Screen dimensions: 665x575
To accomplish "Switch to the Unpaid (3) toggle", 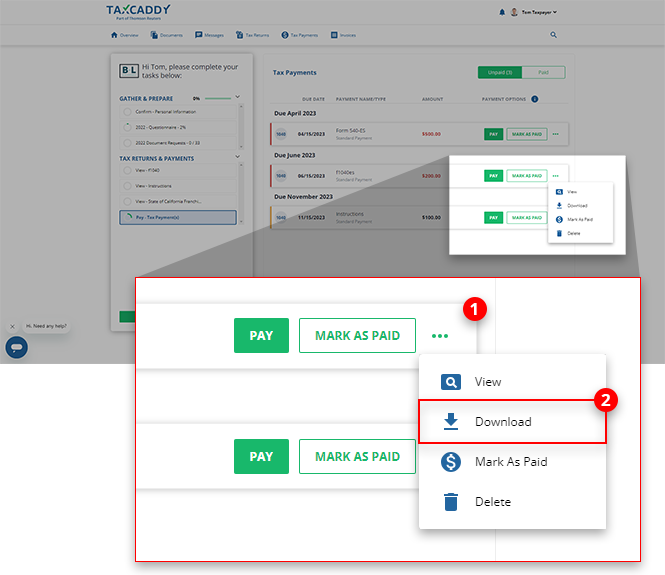I will pyautogui.click(x=501, y=72).
